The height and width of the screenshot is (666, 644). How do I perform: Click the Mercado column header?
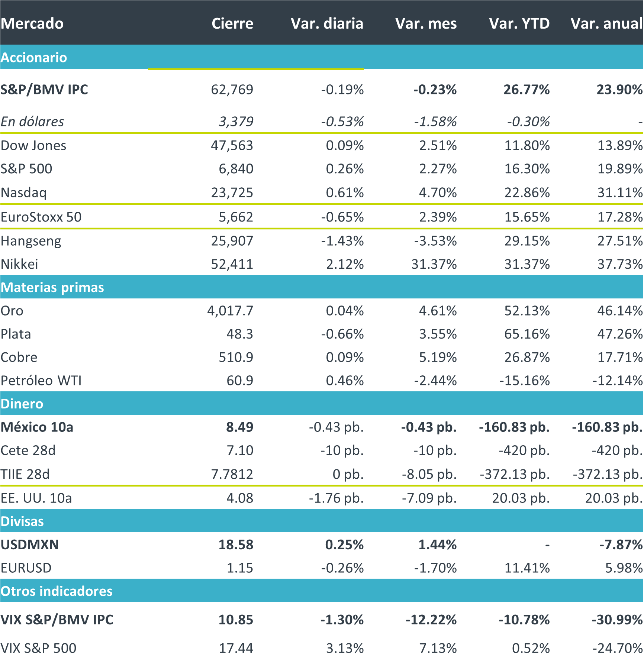tap(32, 23)
